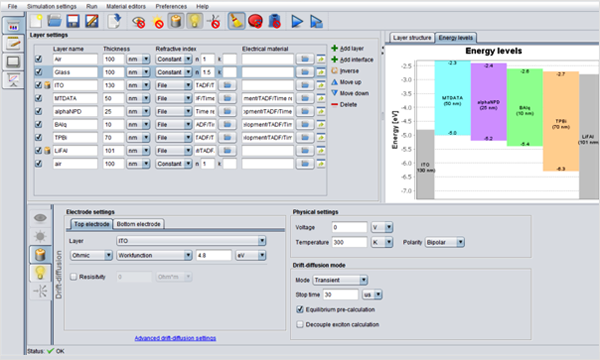Select the sun module icon beside Drift-diffusion

coord(40,236)
